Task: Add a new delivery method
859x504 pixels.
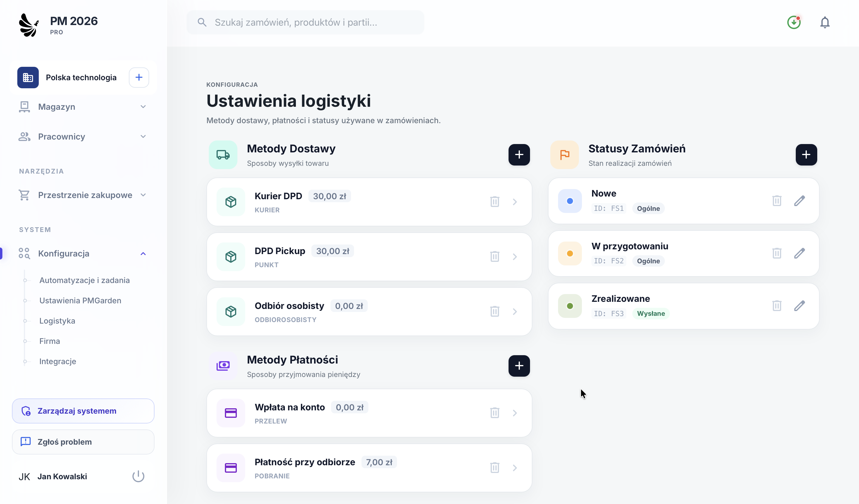Action: 519,155
